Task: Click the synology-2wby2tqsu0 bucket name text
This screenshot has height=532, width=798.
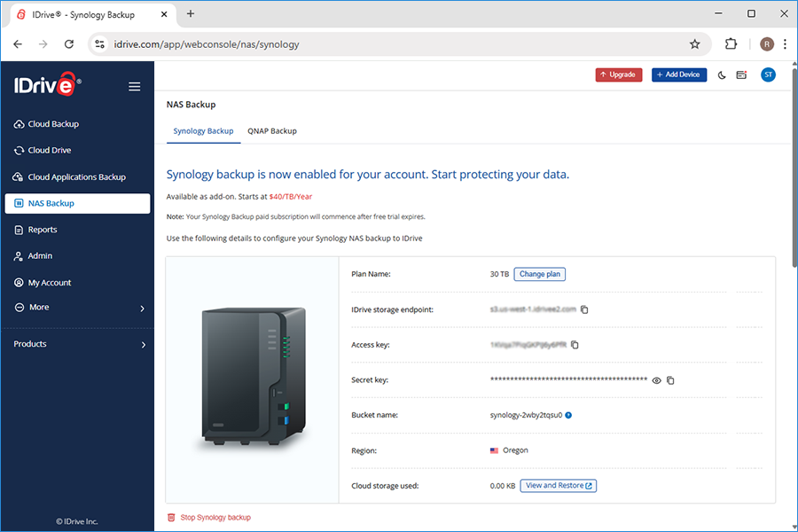Action: [526, 415]
